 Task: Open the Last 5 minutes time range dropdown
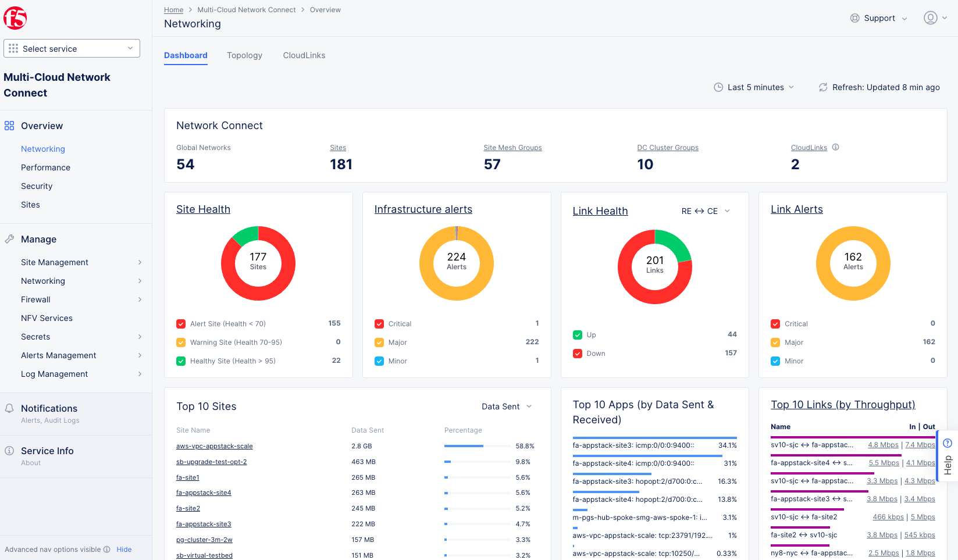754,87
